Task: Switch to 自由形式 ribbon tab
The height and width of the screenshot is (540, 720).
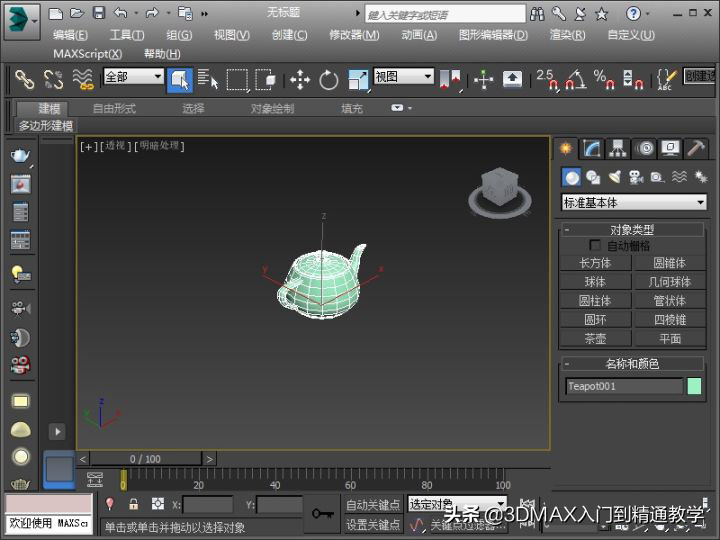Action: click(x=114, y=109)
